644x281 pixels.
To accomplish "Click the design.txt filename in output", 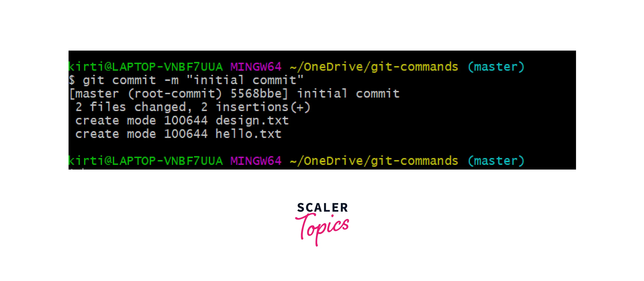I will [x=252, y=121].
